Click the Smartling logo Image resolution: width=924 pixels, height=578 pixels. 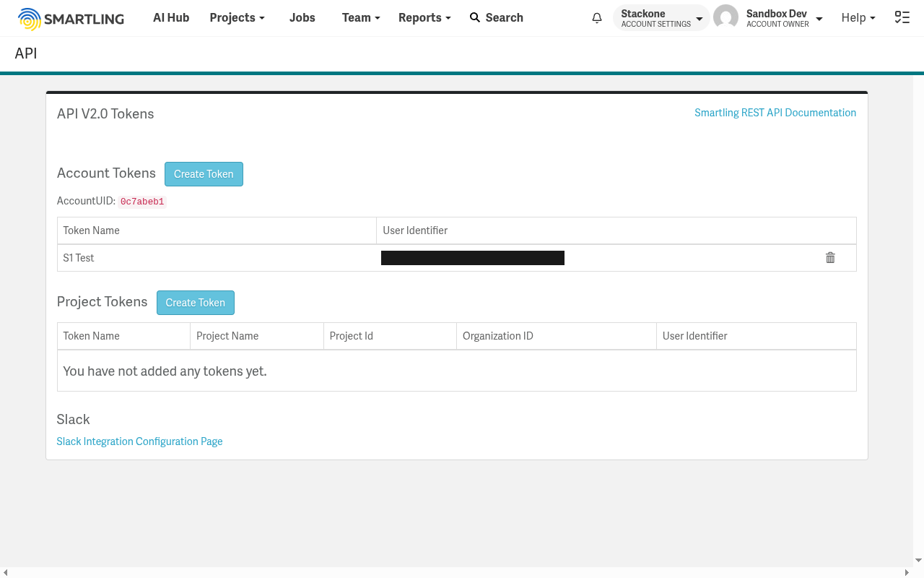pos(71,19)
